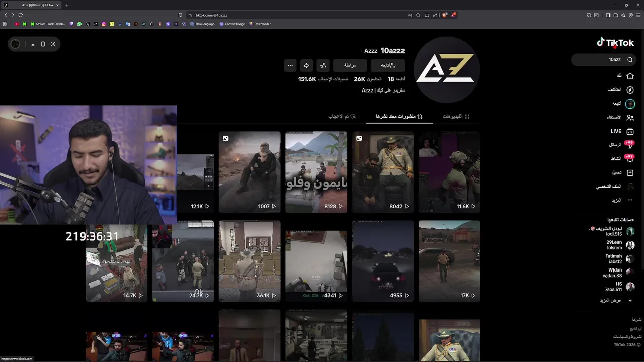
Task: Open followed account Fatimah iabs12
Action: 619,259
